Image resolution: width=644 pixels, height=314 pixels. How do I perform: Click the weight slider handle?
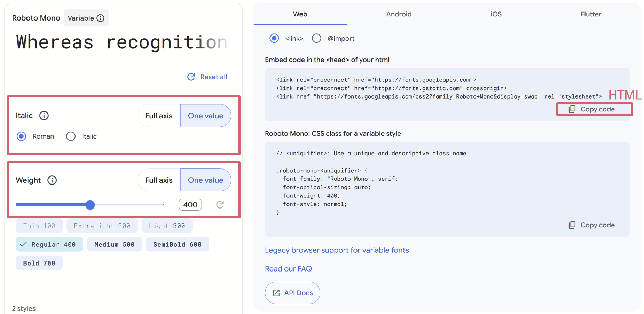click(90, 205)
